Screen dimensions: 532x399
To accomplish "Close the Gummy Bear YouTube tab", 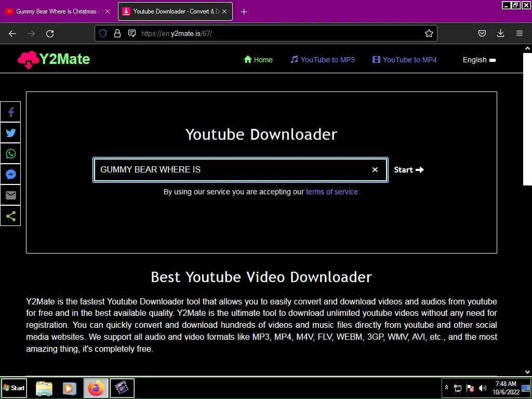I will [x=108, y=11].
